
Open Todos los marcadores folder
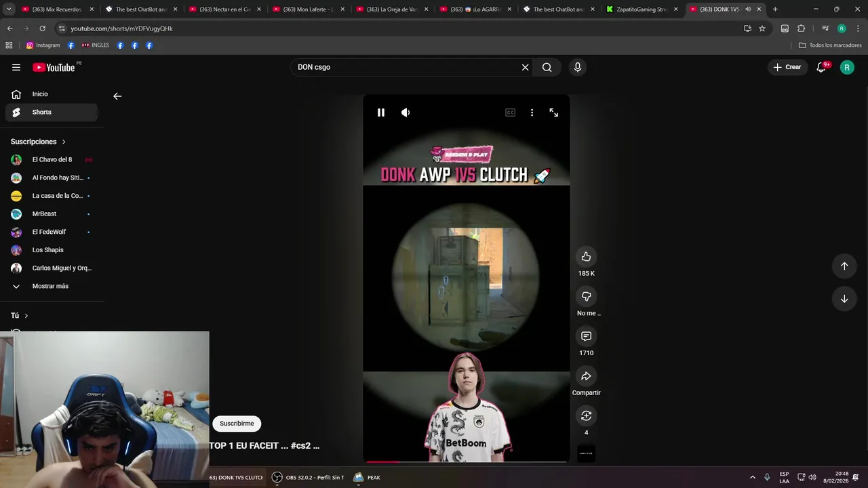(x=830, y=45)
